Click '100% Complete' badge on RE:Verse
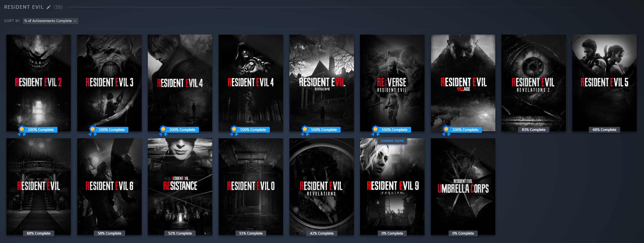Screen dimensions: 644x243 [x=395, y=130]
